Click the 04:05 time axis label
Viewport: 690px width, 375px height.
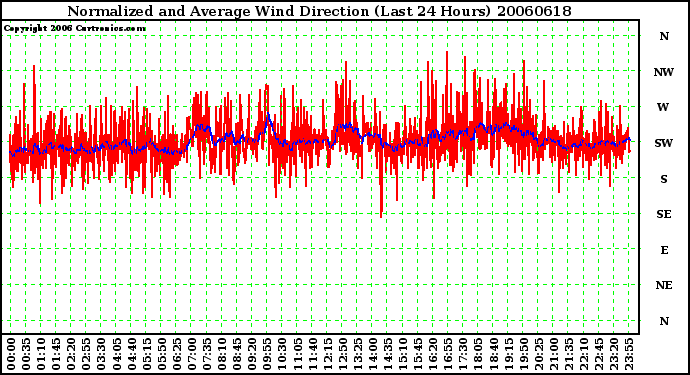(x=116, y=354)
